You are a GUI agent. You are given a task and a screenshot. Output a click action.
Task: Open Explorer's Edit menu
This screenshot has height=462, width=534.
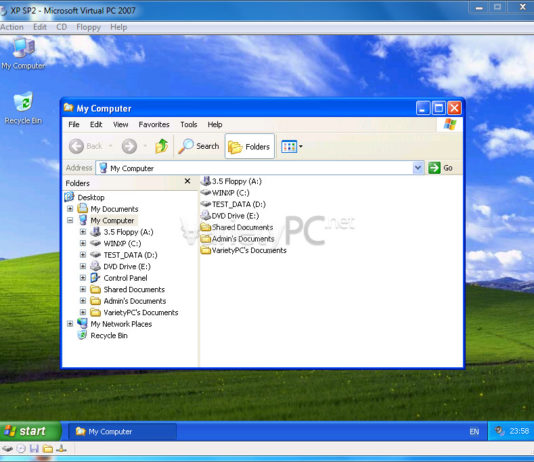tap(96, 125)
